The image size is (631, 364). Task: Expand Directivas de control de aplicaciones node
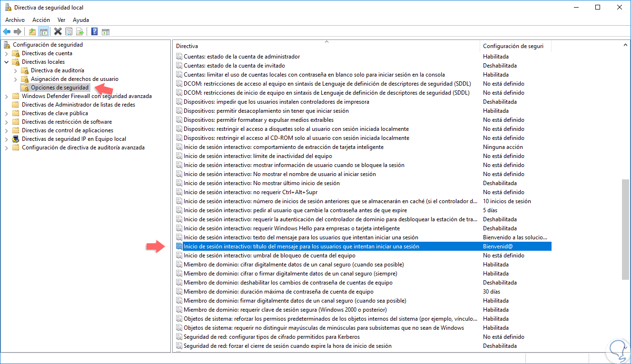tap(6, 130)
